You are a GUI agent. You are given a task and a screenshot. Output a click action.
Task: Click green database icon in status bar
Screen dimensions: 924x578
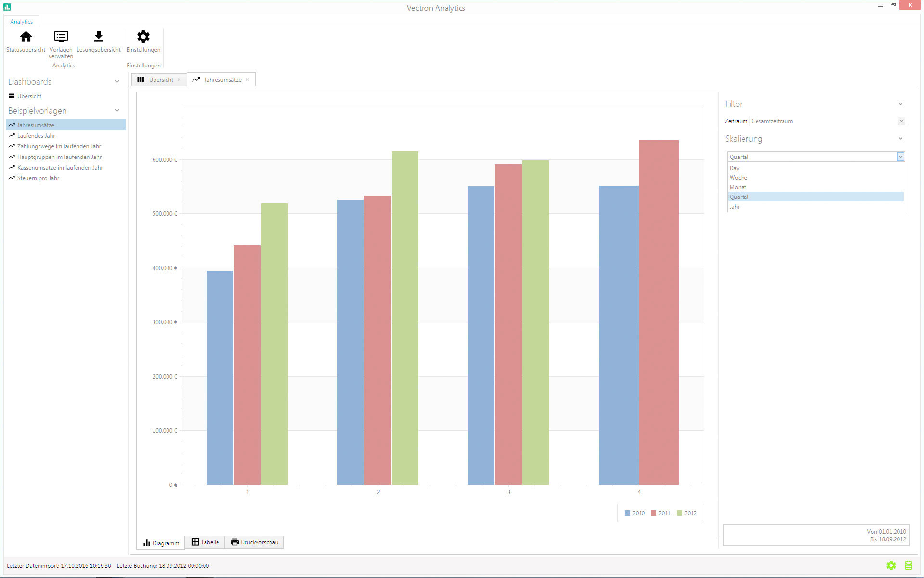point(909,565)
